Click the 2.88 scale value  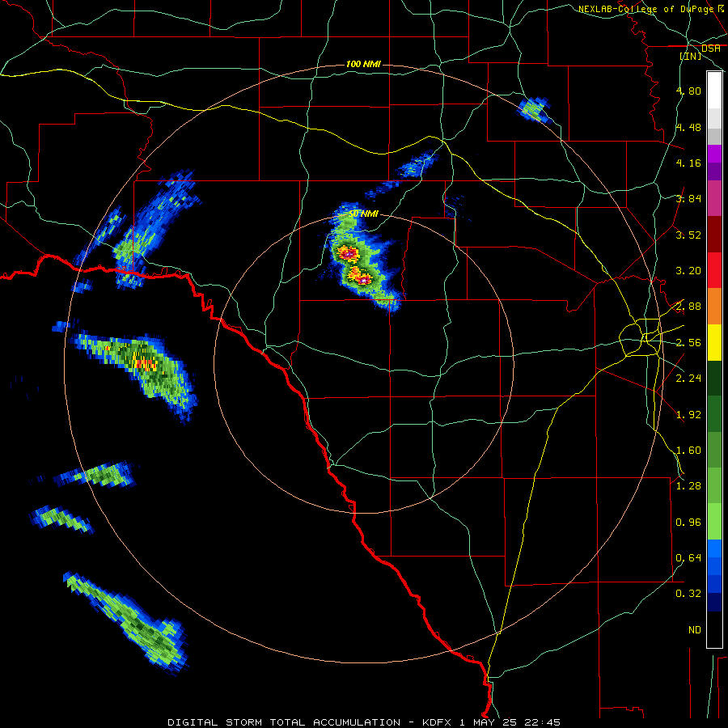688,307
